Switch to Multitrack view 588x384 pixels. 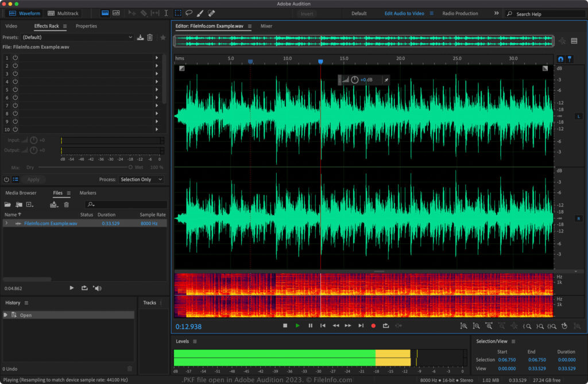pyautogui.click(x=64, y=13)
